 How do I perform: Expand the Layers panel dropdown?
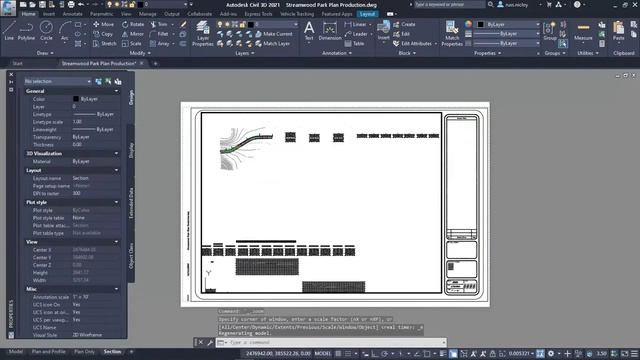pyautogui.click(x=244, y=53)
